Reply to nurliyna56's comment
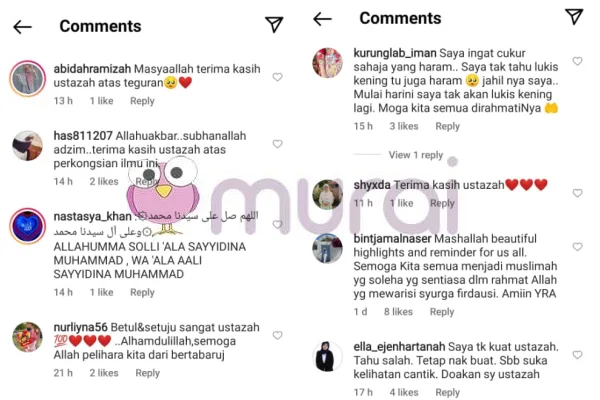 coord(147,373)
